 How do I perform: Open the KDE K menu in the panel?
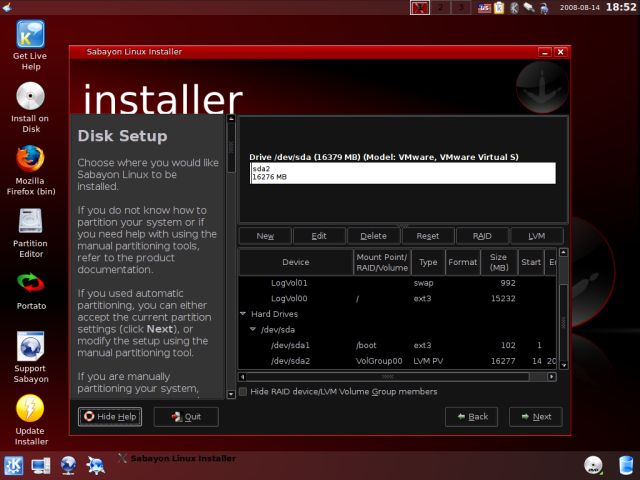13,466
